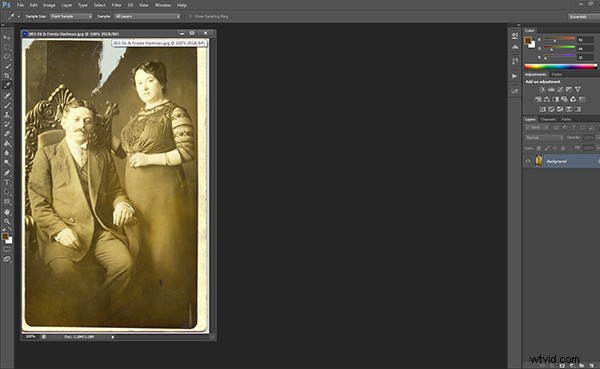Viewport: 600px width, 369px height.
Task: Add a Levels adjustment
Action: pos(551,89)
